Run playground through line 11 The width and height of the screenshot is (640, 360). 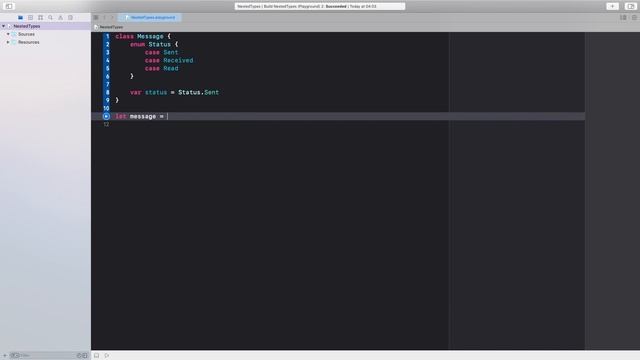click(106, 116)
